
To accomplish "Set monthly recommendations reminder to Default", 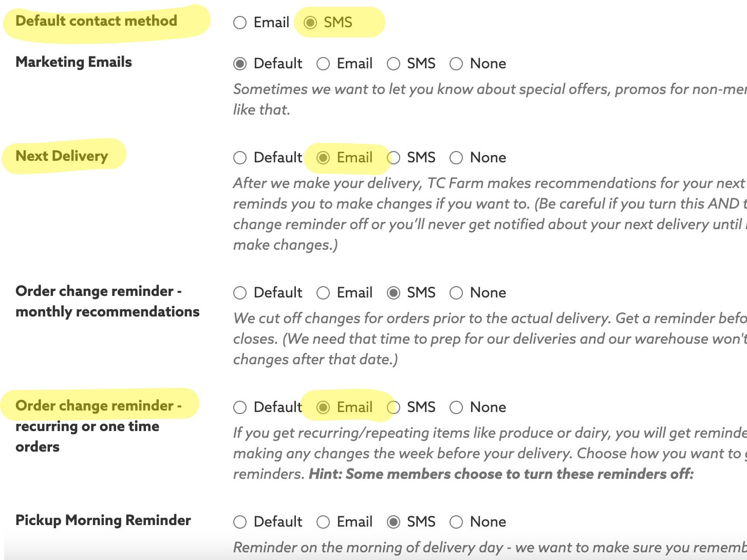I will click(x=240, y=293).
